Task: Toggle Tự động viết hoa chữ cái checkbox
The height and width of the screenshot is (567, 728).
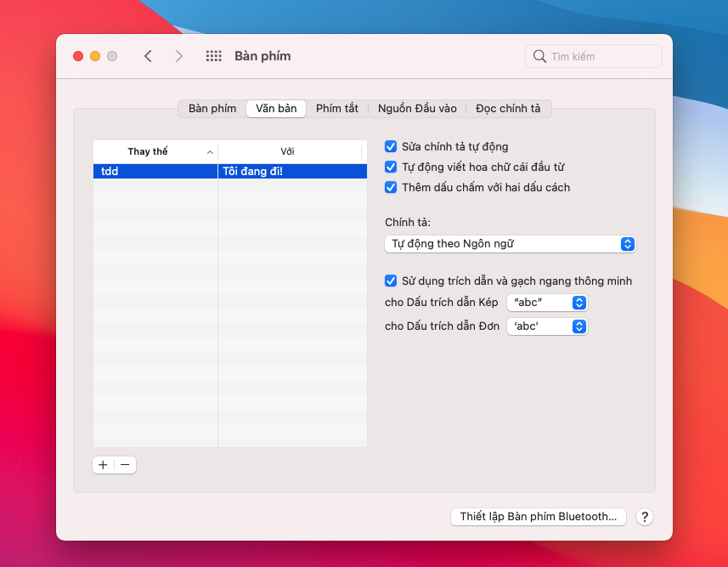Action: [x=391, y=167]
